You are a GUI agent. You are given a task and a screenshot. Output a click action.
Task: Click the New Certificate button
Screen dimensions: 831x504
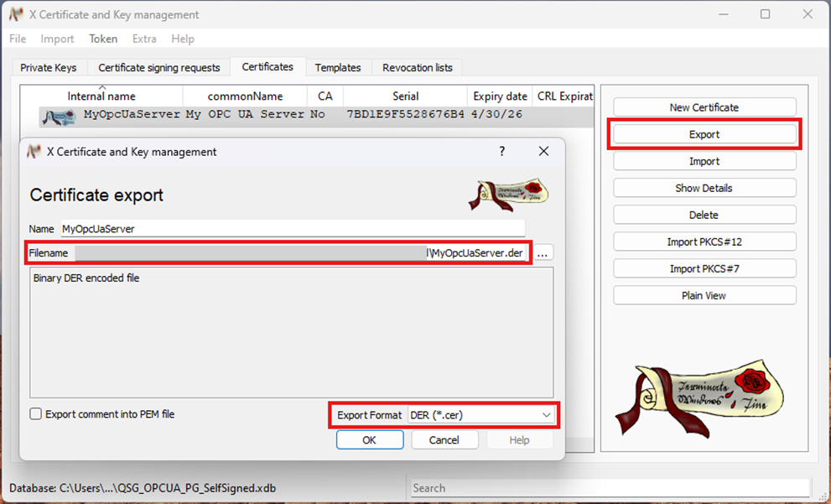[x=704, y=107]
